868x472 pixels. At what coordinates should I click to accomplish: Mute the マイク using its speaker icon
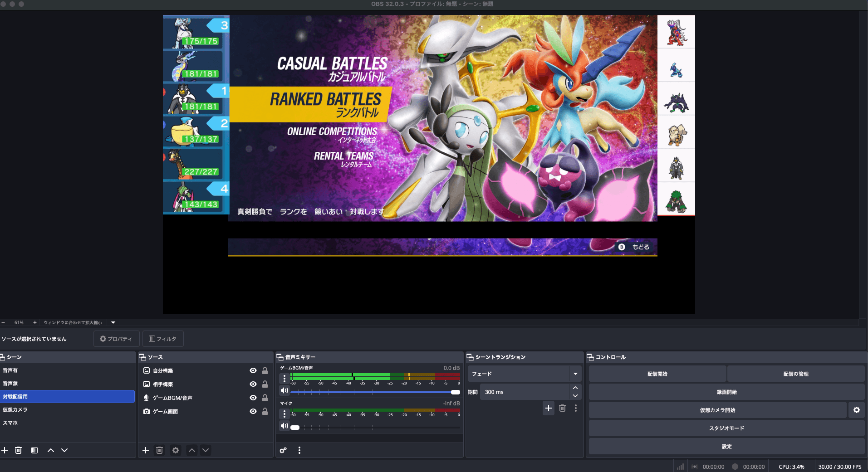coord(284,426)
